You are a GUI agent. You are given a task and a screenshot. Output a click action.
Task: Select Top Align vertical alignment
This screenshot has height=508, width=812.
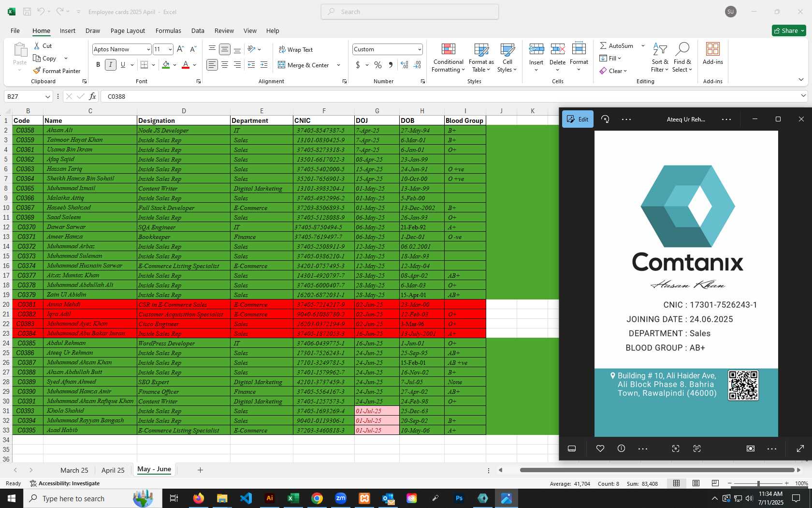click(x=212, y=49)
